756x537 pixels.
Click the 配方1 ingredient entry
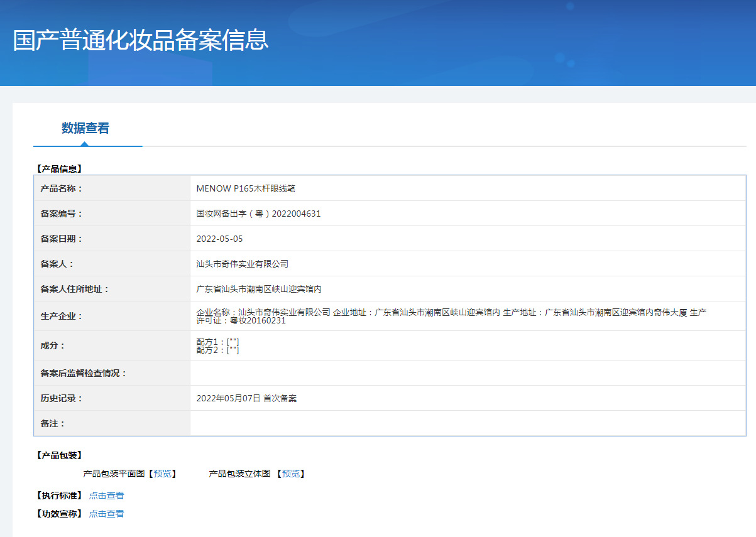click(217, 342)
